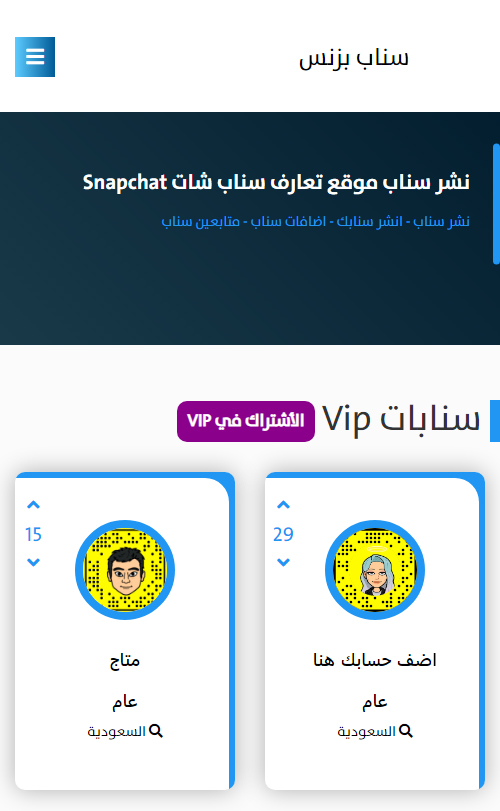The image size is (500, 811).
Task: Click the blue banner scrollbar indicator
Action: click(x=496, y=205)
